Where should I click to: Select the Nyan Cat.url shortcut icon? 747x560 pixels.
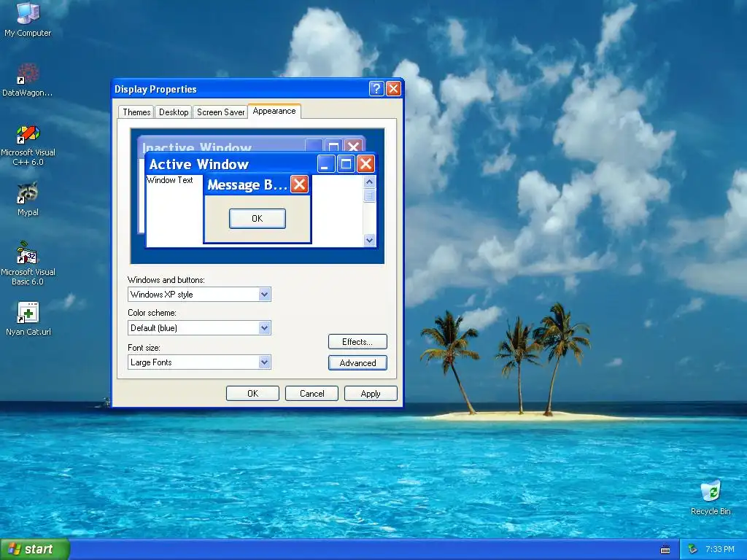coord(28,319)
